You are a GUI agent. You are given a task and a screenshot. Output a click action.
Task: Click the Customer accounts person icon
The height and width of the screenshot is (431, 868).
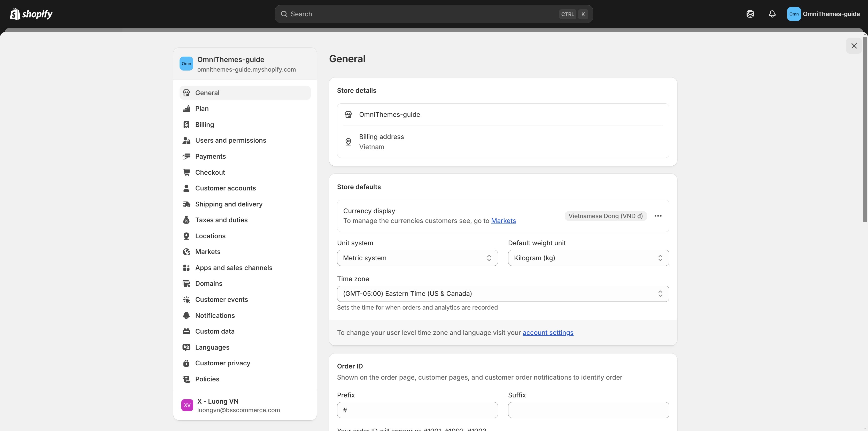186,188
